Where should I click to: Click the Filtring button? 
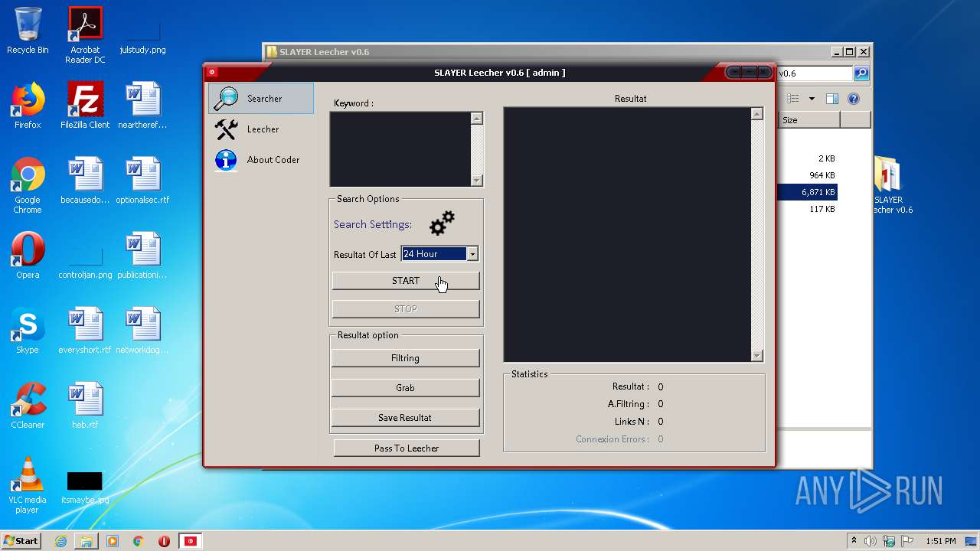click(x=405, y=358)
